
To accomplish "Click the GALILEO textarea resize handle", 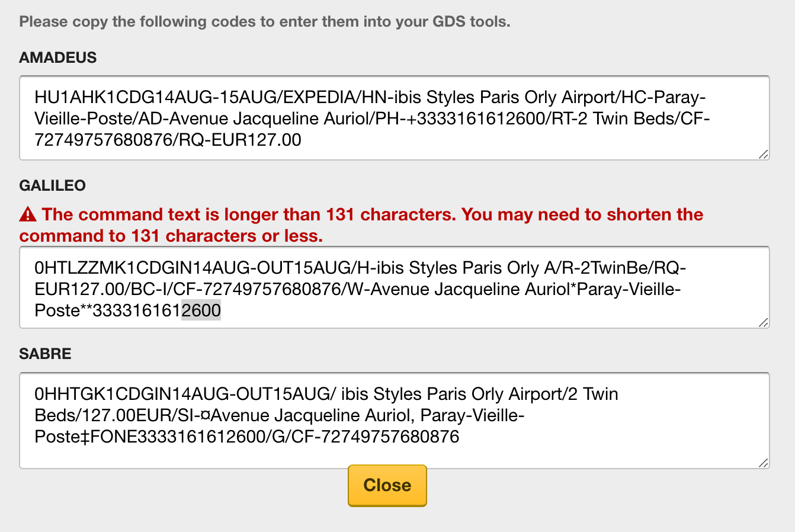I will coord(764,322).
